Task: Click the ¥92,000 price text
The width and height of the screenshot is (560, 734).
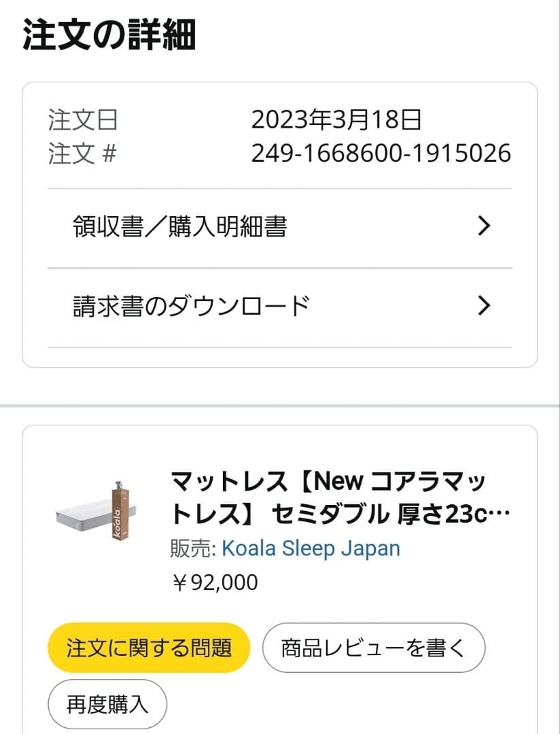Action: [214, 582]
